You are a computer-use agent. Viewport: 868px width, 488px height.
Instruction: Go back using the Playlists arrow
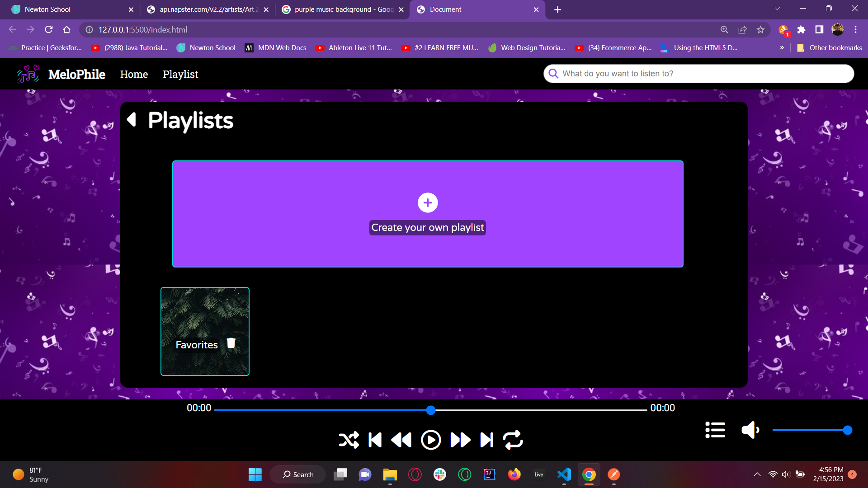point(132,119)
